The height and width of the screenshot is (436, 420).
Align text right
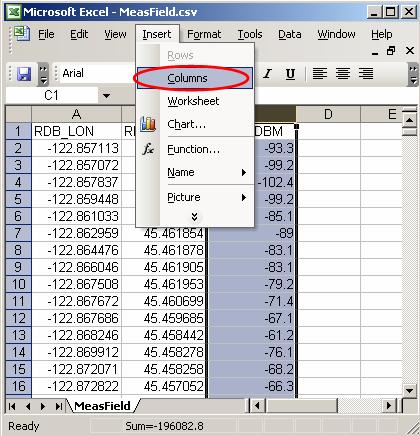[366, 74]
